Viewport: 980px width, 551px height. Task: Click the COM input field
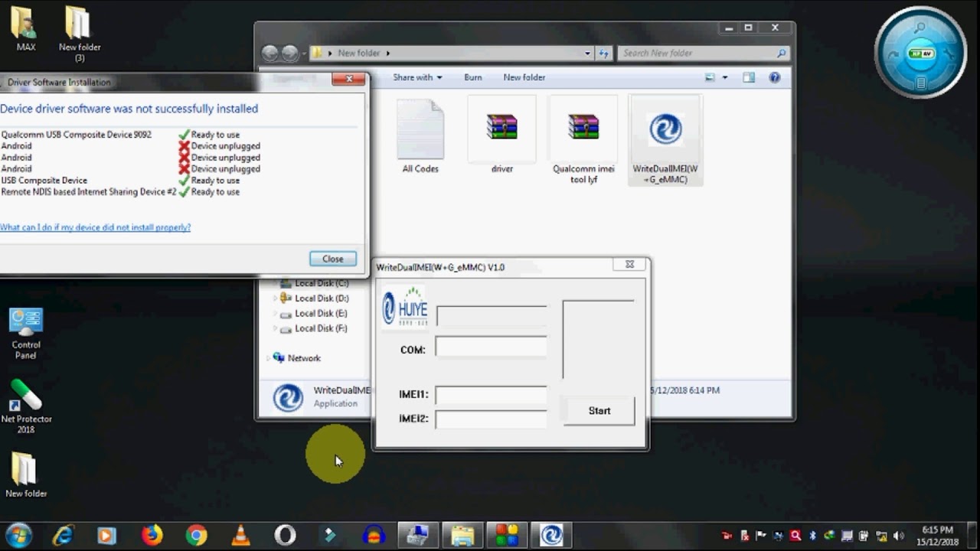(491, 348)
